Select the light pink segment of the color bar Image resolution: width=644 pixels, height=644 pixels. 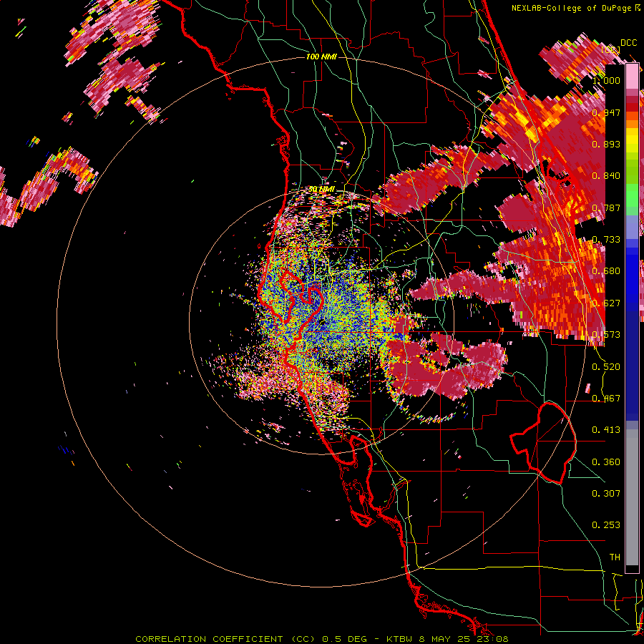point(632,77)
